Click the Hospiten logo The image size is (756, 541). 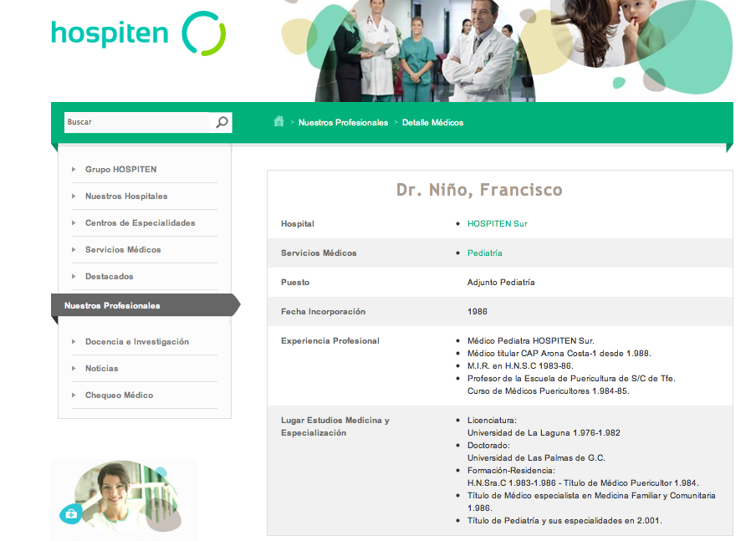point(138,34)
